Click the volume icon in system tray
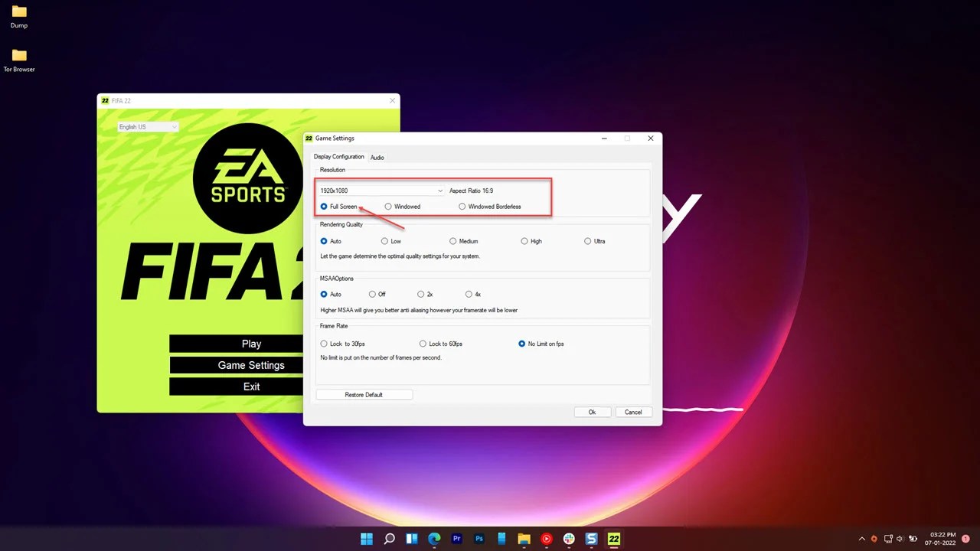 tap(900, 539)
